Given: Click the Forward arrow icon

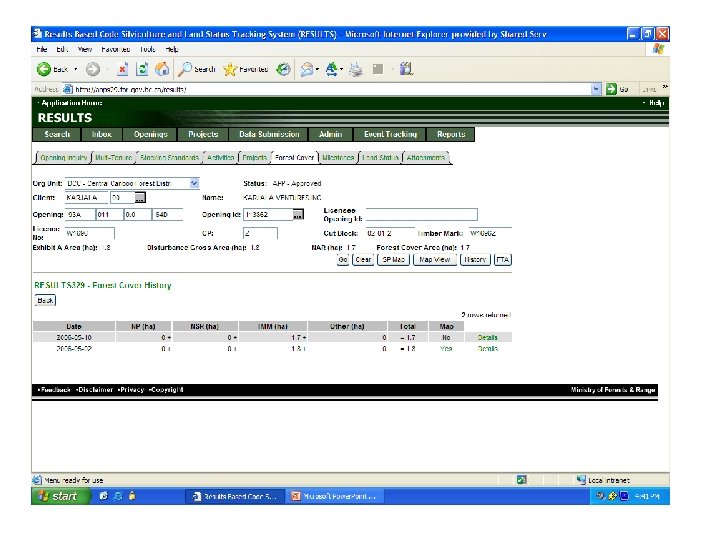Looking at the screenshot, I should point(93,69).
